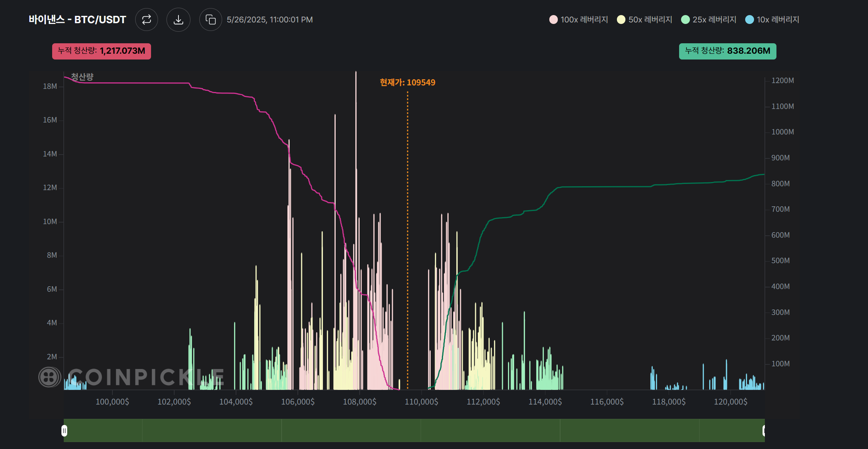Click the 114,000$ x-axis label

tap(545, 402)
